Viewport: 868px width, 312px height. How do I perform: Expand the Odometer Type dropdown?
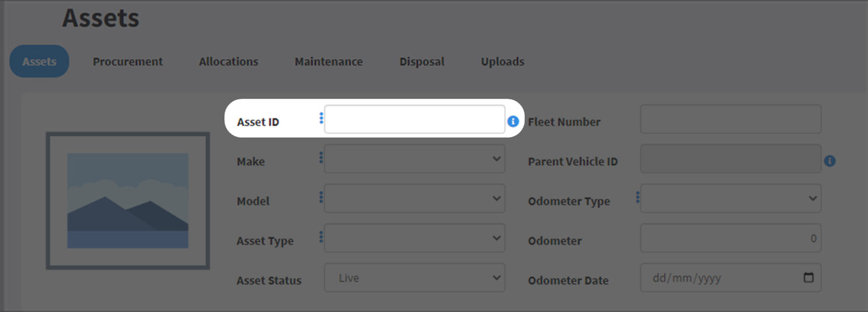(731, 199)
